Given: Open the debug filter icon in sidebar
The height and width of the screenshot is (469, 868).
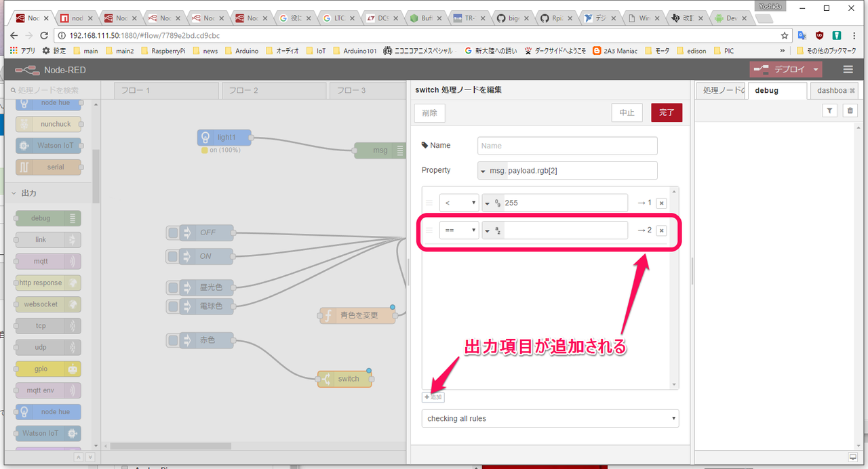Looking at the screenshot, I should coord(829,110).
